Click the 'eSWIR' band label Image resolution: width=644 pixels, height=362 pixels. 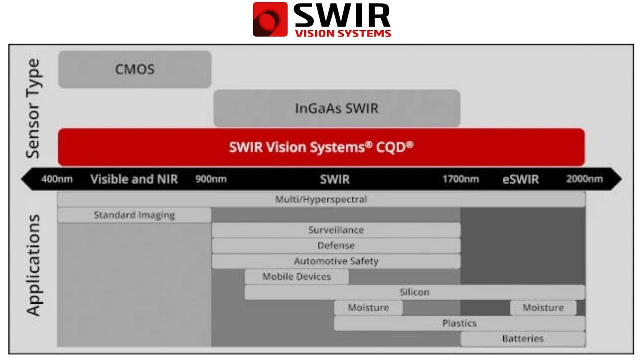click(520, 179)
